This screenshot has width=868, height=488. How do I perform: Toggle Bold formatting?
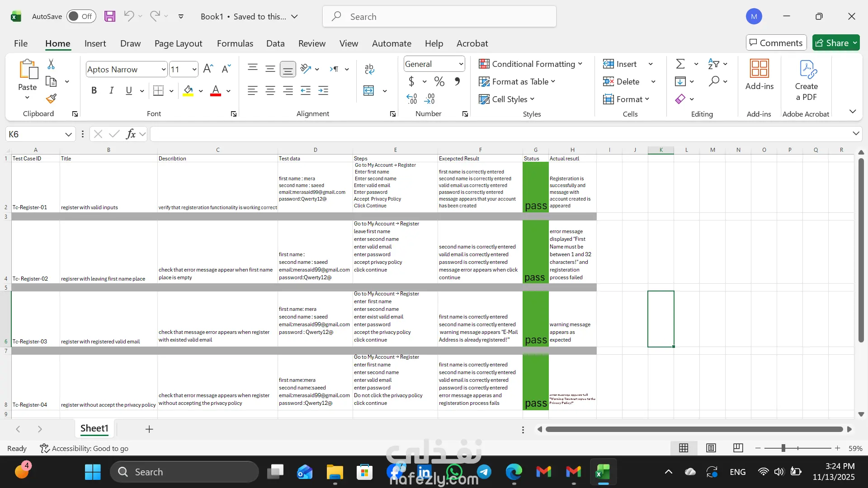[x=94, y=91]
